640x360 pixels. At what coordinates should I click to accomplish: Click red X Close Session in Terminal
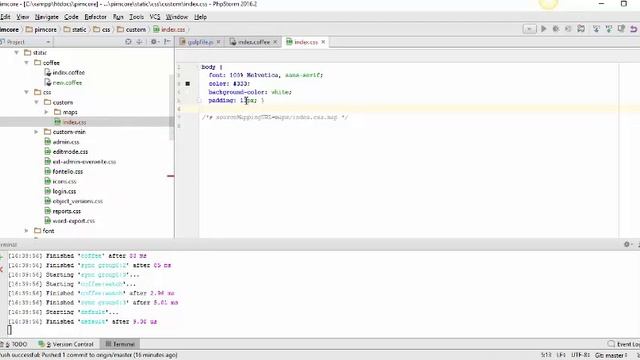point(2,269)
